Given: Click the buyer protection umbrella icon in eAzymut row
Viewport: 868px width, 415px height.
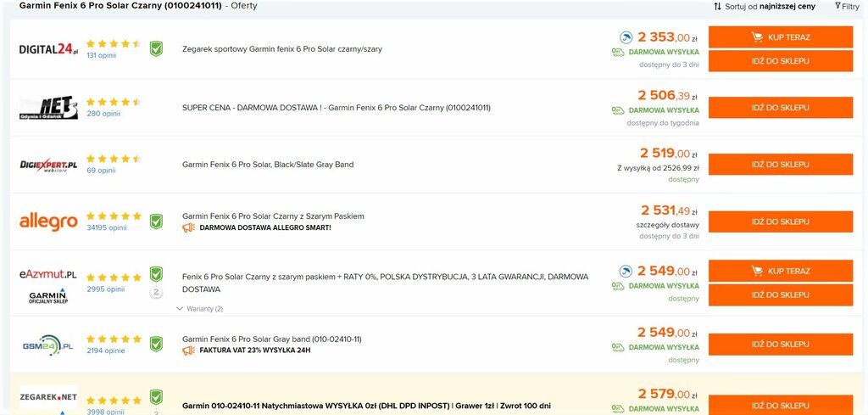Looking at the screenshot, I should [x=626, y=272].
